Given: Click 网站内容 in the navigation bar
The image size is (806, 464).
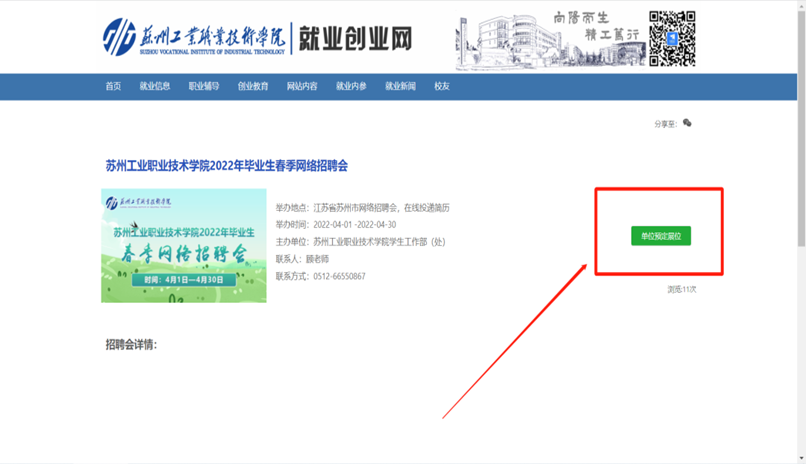Looking at the screenshot, I should click(302, 87).
